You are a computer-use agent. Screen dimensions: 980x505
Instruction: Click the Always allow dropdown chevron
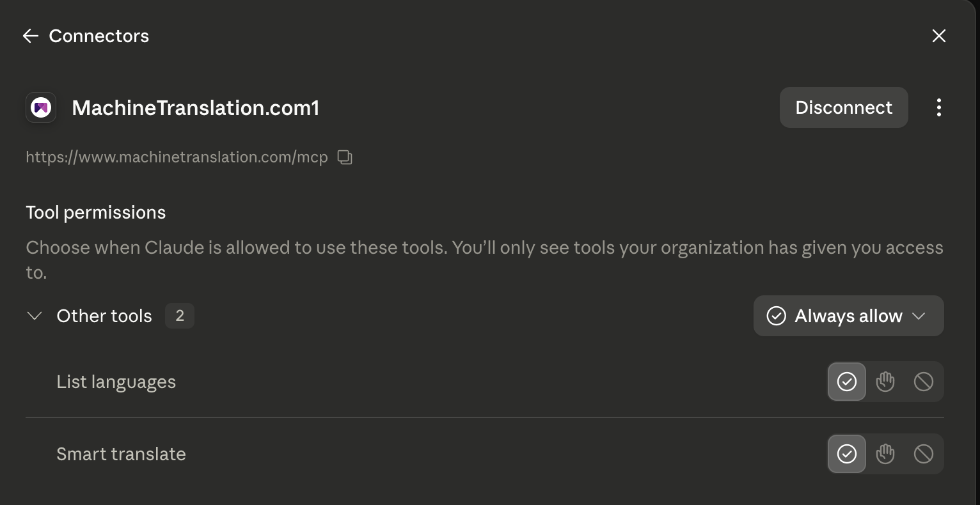[x=919, y=316]
